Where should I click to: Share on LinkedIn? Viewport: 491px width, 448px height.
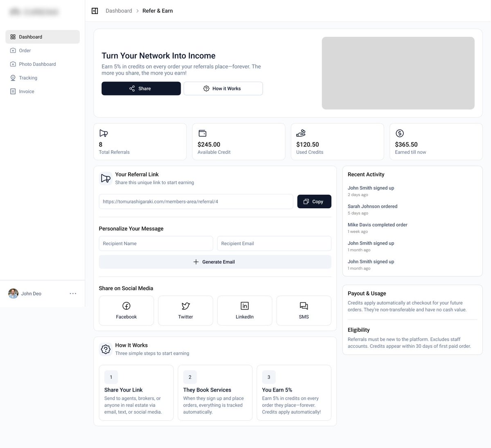click(x=245, y=311)
